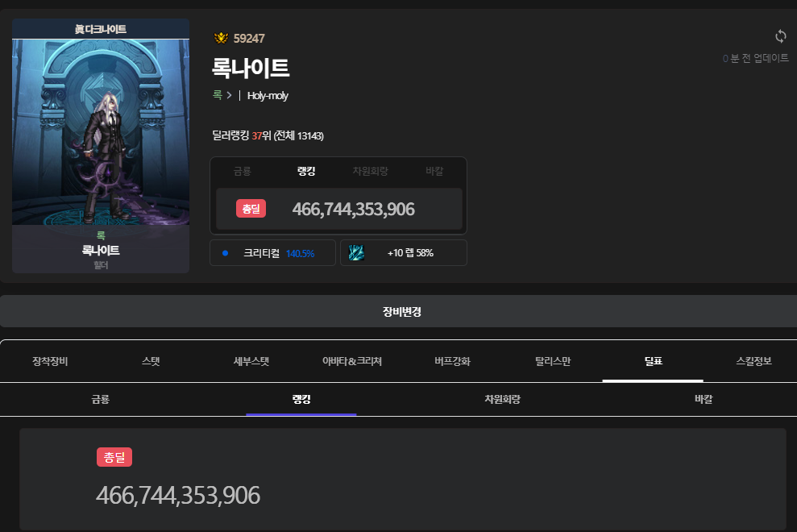Image resolution: width=797 pixels, height=532 pixels.
Task: Select 금룡 in the summary card tabs
Action: tap(243, 171)
